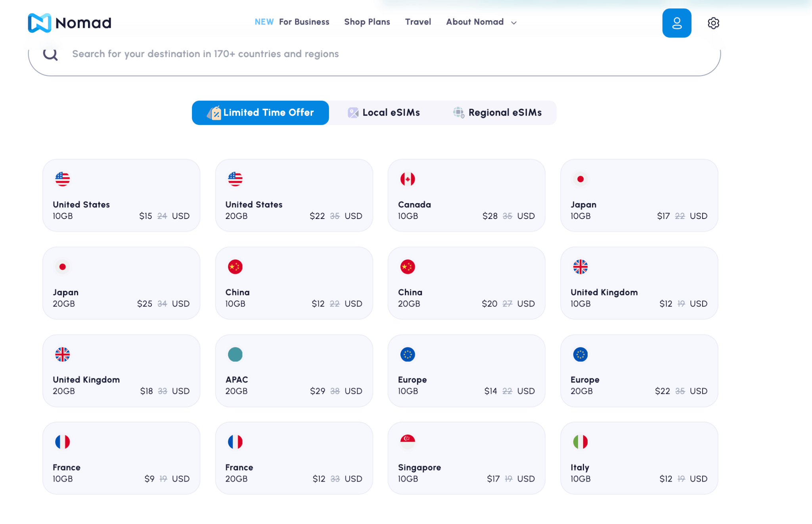
Task: Click the Europe 10GB price $14
Action: click(490, 391)
